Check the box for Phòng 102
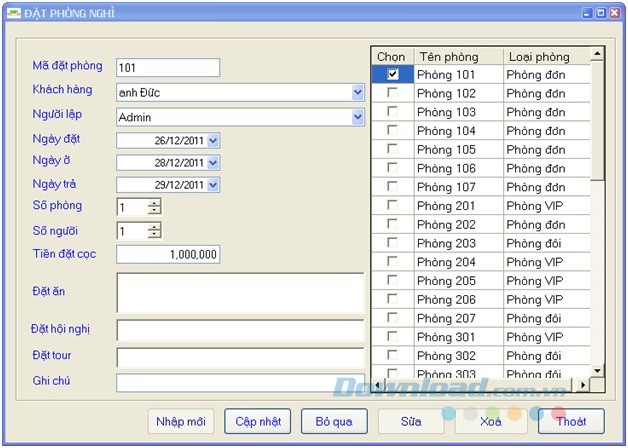Viewport: 628px width, 448px height. click(x=392, y=93)
